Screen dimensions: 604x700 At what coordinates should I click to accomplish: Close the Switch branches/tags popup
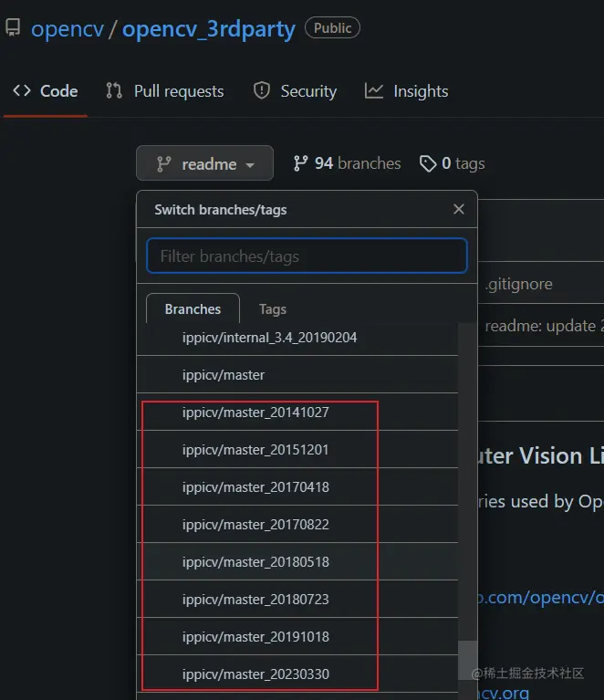458,209
